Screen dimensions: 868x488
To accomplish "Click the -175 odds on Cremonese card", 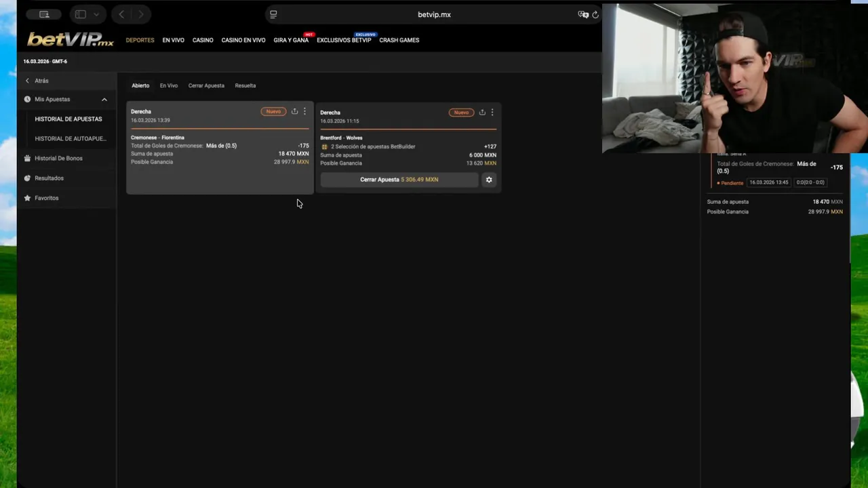I will coord(303,146).
